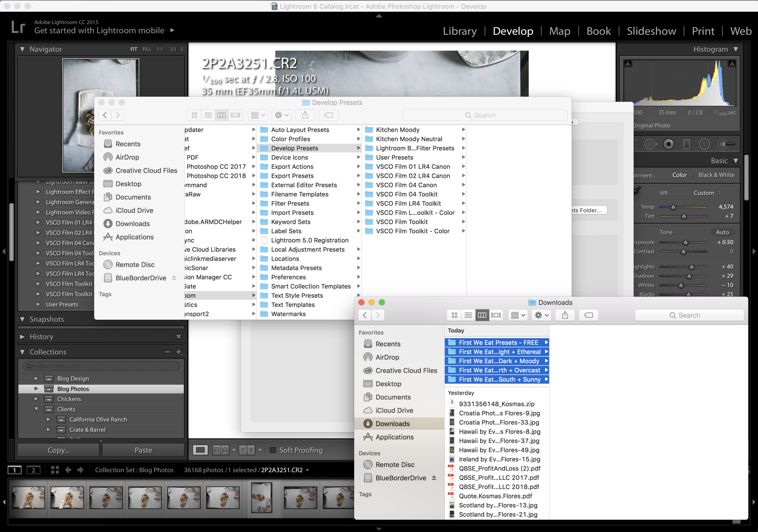
Task: Click the Before/After view RA icon
Action: [220, 450]
